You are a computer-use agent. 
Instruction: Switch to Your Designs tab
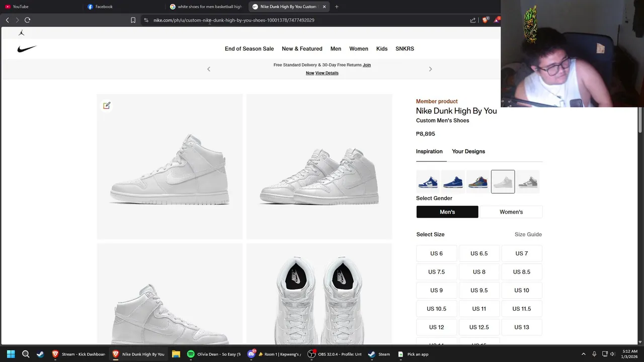click(x=468, y=151)
